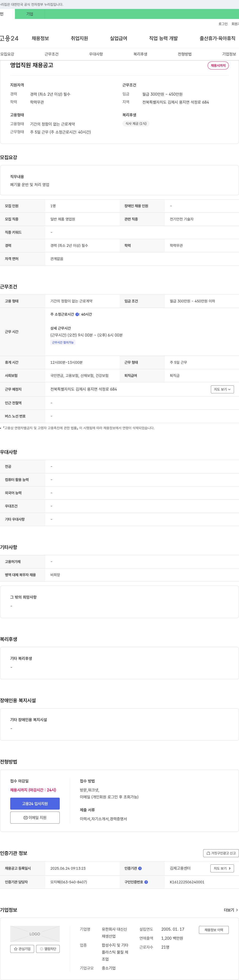Jump to 복리후생 section tab

[x=140, y=54]
